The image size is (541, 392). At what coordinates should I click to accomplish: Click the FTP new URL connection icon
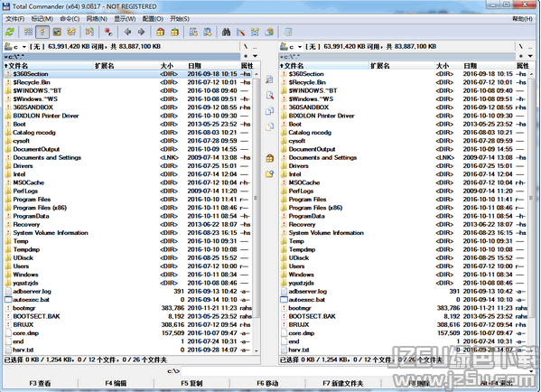208,33
